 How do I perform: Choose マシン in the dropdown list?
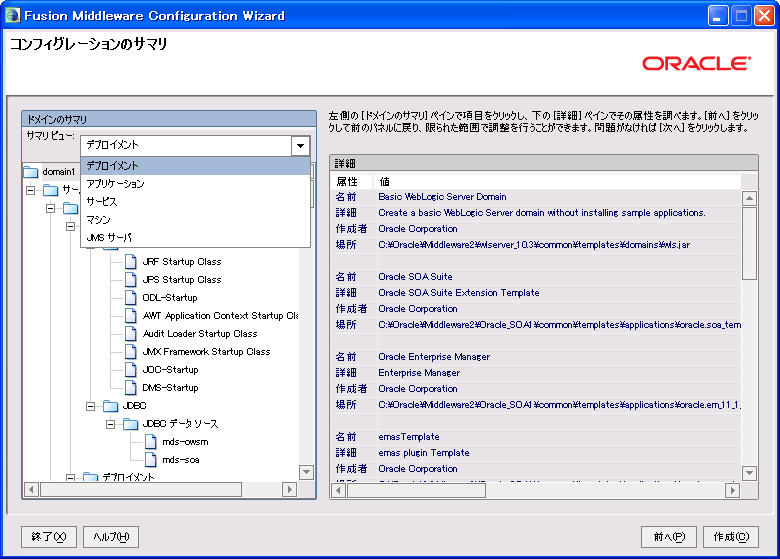coord(195,219)
